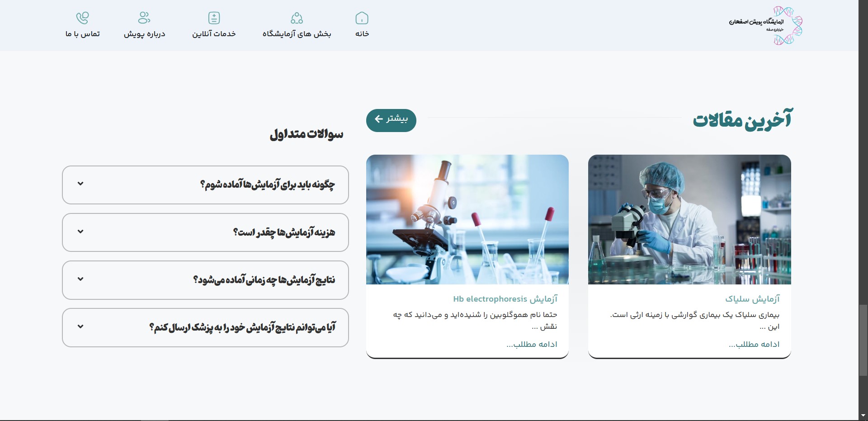Viewport: 868px width, 421px height.
Task: Open the Hb electrophoresis article title
Action: (x=505, y=299)
